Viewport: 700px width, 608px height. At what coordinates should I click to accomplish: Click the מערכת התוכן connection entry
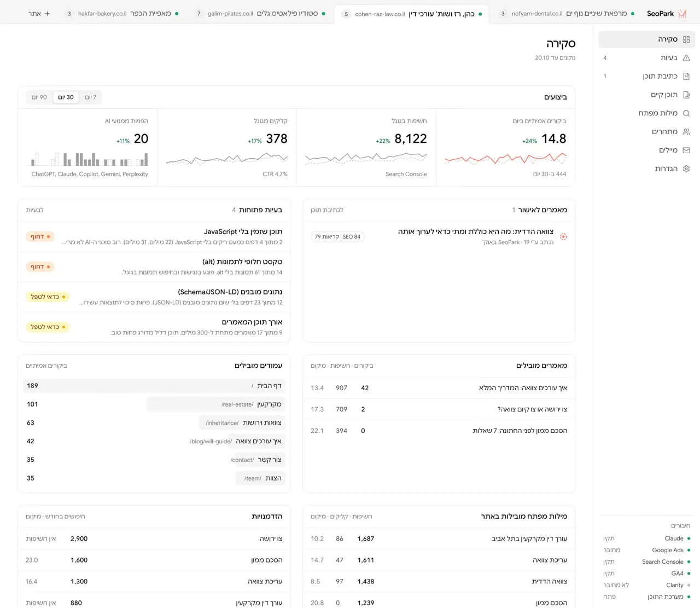pos(646,597)
